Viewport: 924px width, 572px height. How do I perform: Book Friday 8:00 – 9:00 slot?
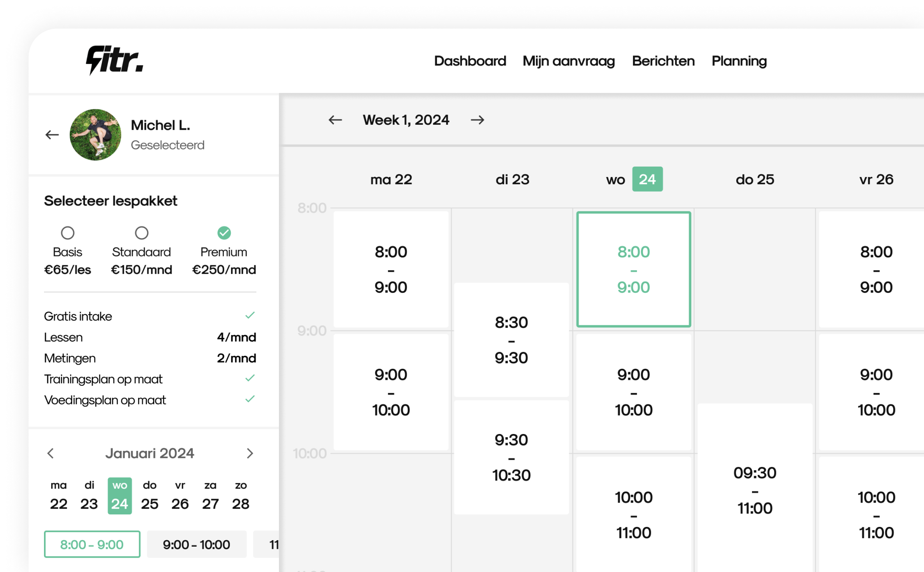[871, 269]
